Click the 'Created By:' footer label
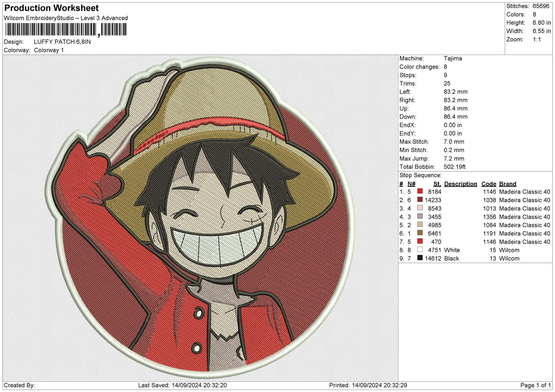The image size is (555, 392). coord(19,386)
